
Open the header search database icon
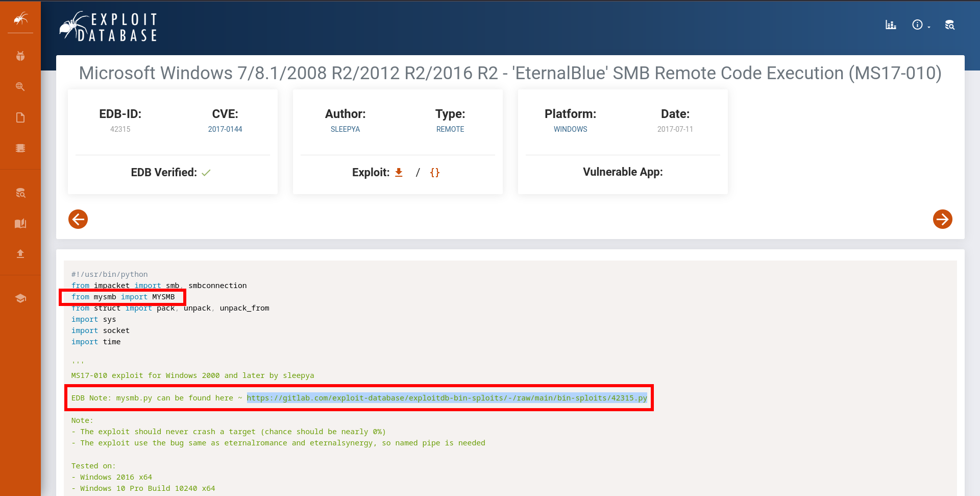949,25
